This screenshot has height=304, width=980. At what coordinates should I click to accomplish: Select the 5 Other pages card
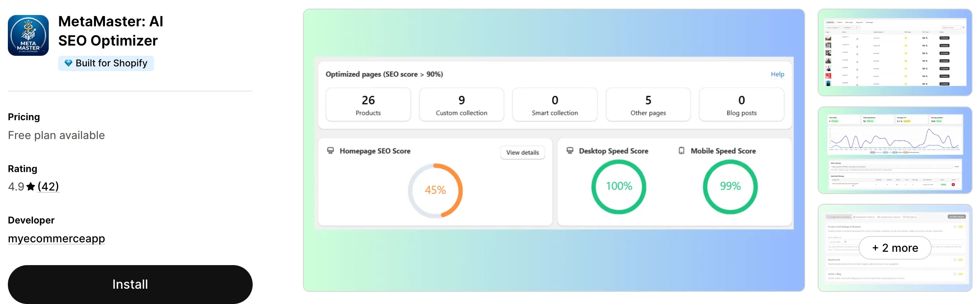point(648,105)
